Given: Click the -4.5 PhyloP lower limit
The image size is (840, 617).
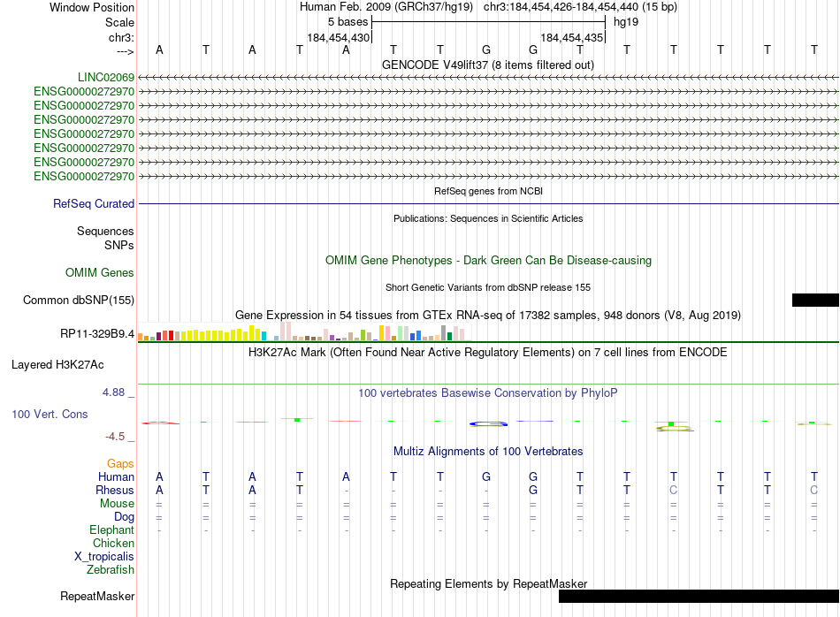Looking at the screenshot, I should point(115,437).
